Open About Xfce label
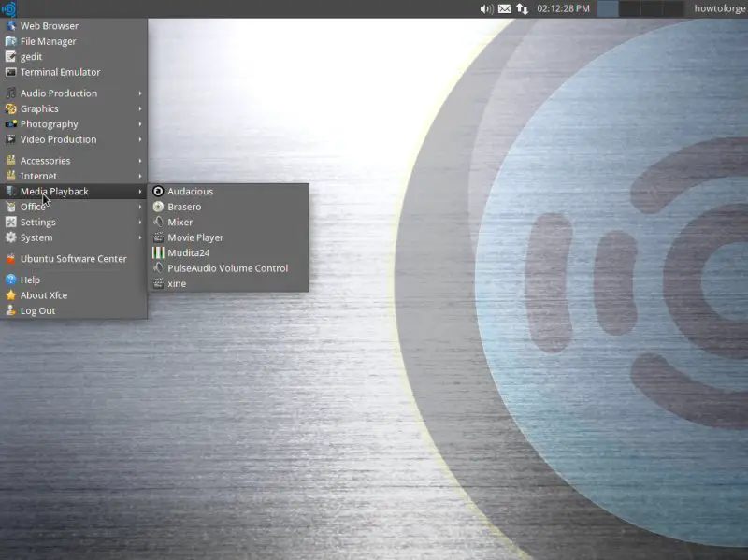 click(44, 295)
